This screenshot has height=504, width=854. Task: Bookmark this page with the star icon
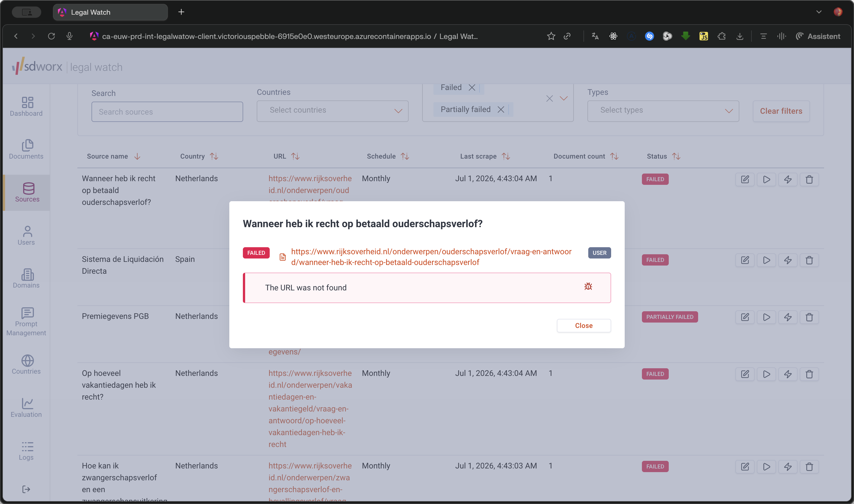coord(551,36)
